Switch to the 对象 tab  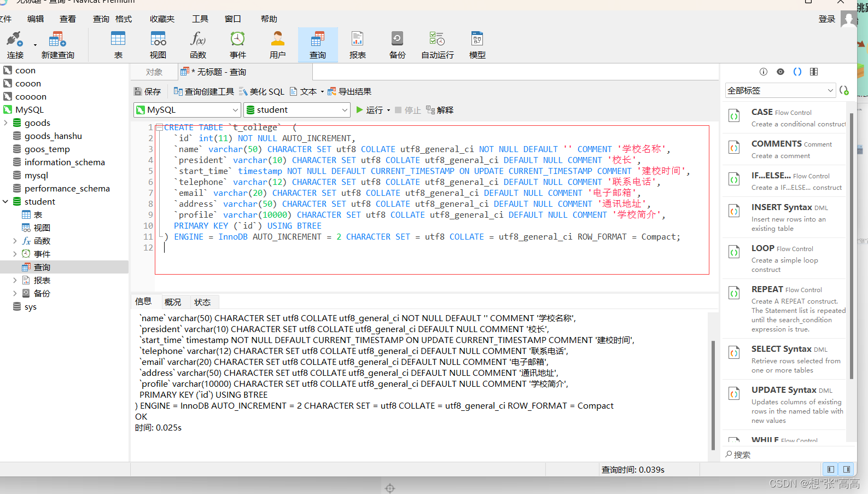coord(154,72)
